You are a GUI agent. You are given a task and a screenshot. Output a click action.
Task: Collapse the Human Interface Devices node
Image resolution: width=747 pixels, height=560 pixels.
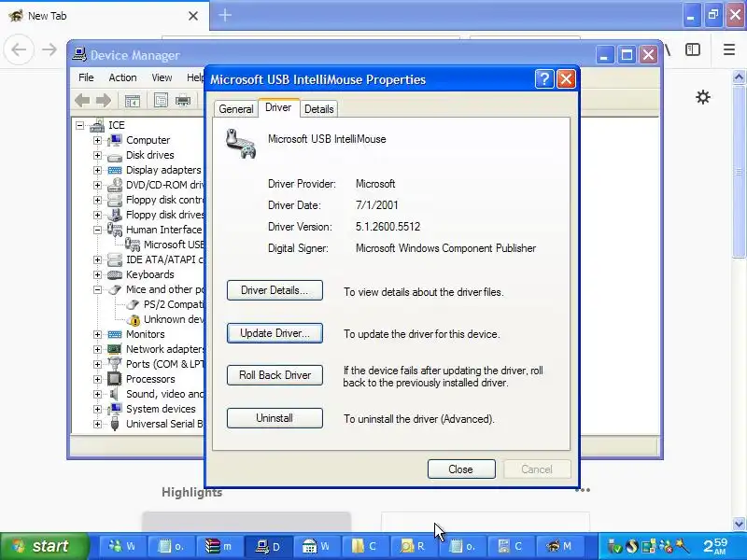click(x=97, y=230)
